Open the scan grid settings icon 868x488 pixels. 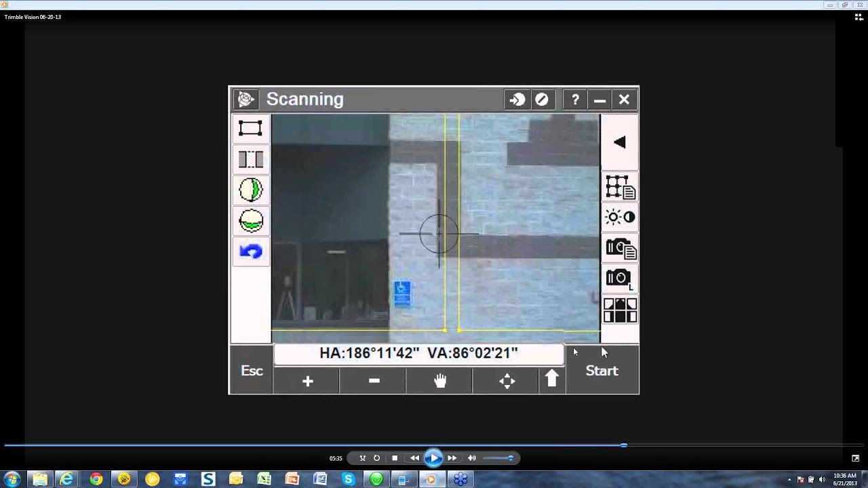(x=620, y=187)
